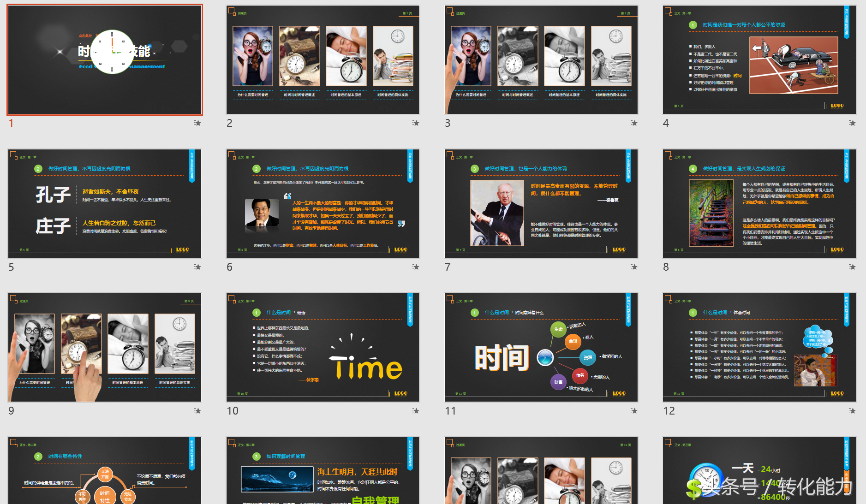Preview slide 7 animation with its star icon

[634, 267]
